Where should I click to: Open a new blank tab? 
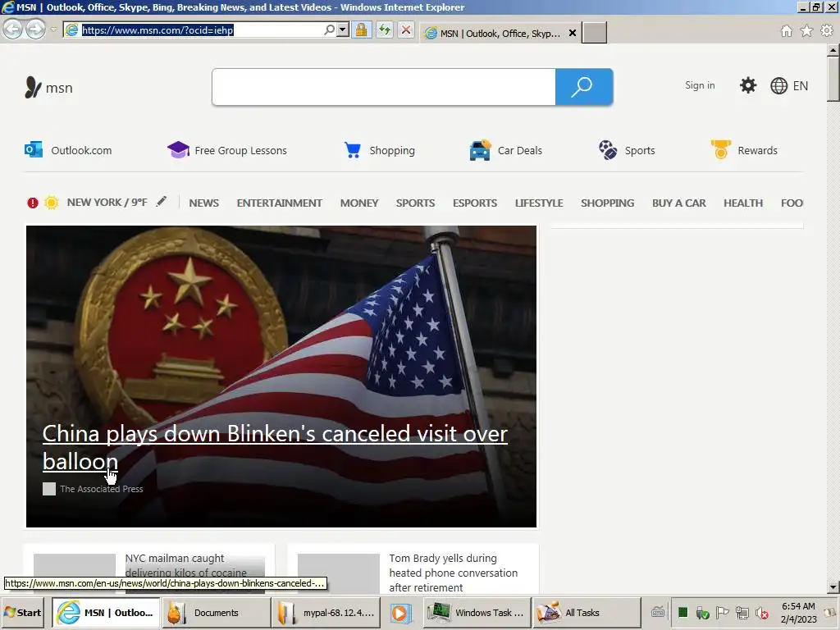pos(594,33)
